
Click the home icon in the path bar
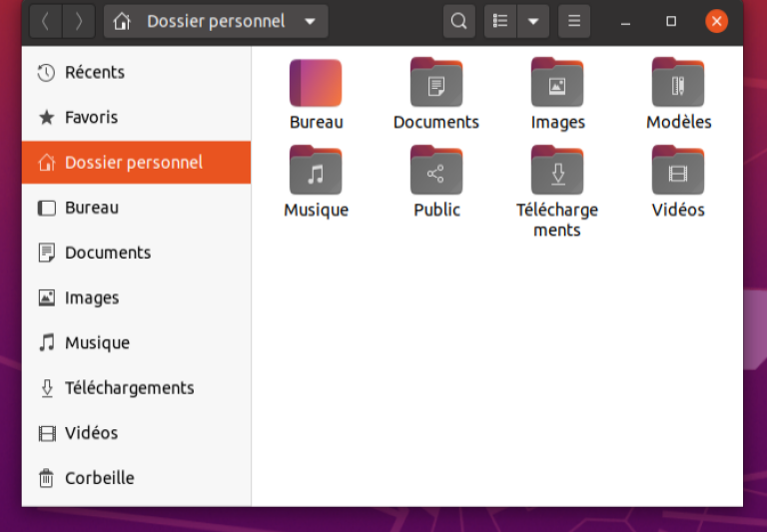coord(122,22)
